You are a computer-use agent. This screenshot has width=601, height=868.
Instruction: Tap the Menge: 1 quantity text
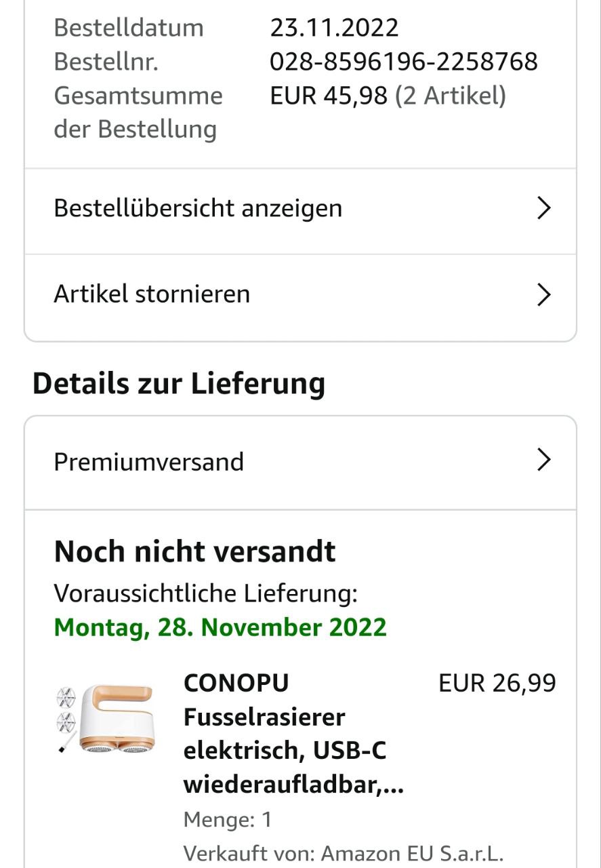(228, 819)
